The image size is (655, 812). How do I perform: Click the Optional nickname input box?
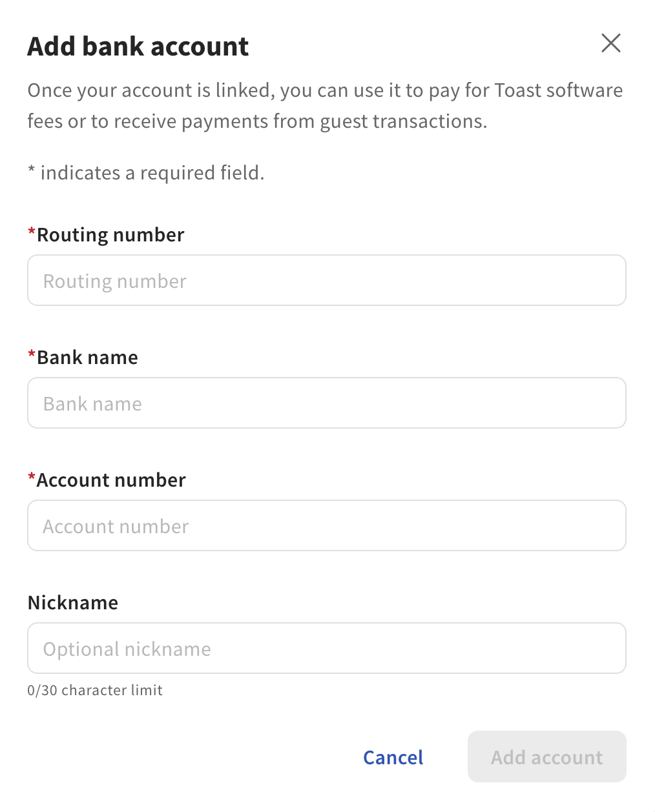click(326, 648)
